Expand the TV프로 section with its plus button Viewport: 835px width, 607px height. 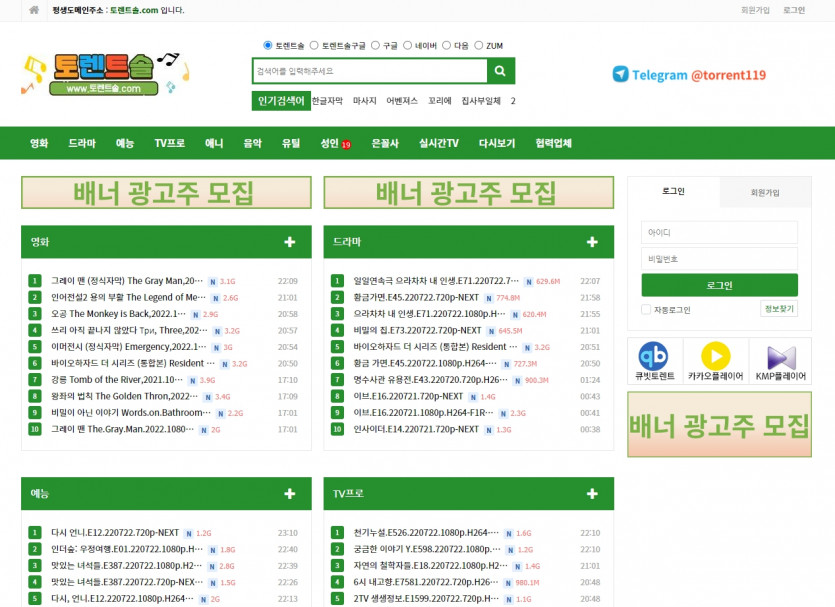[592, 492]
